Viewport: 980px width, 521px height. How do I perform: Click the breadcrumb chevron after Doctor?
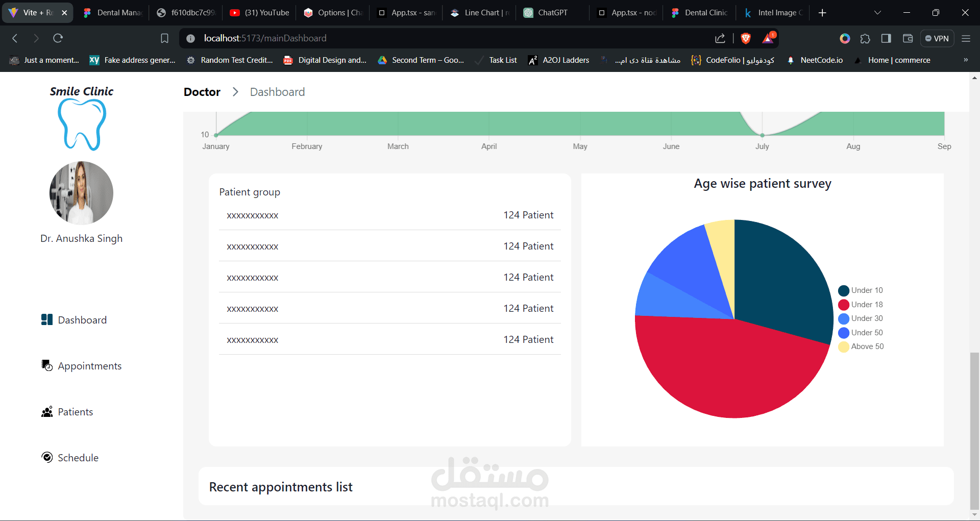235,92
